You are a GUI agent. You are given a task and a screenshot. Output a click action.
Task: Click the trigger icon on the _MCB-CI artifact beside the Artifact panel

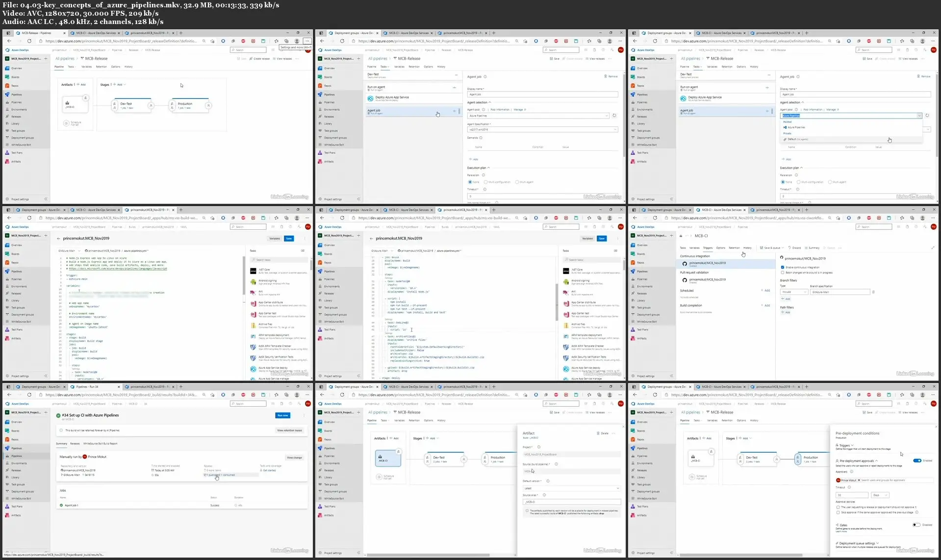point(399,451)
